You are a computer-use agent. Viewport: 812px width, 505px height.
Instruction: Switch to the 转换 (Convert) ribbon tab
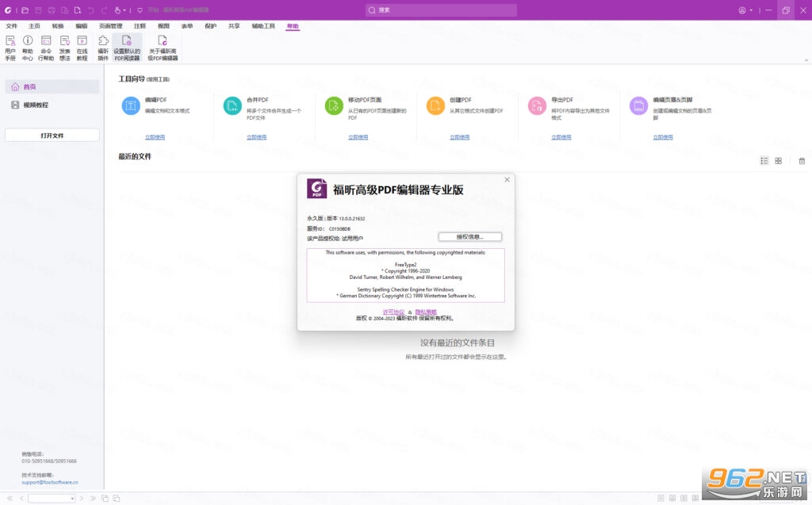tap(57, 26)
